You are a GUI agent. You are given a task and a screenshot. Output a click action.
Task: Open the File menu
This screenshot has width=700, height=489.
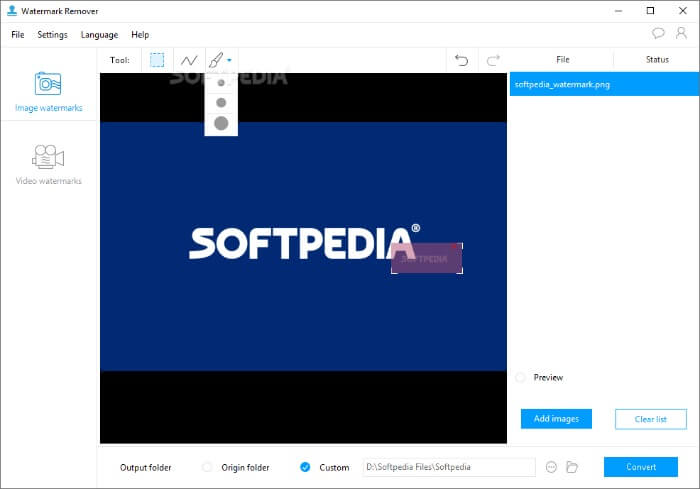18,35
